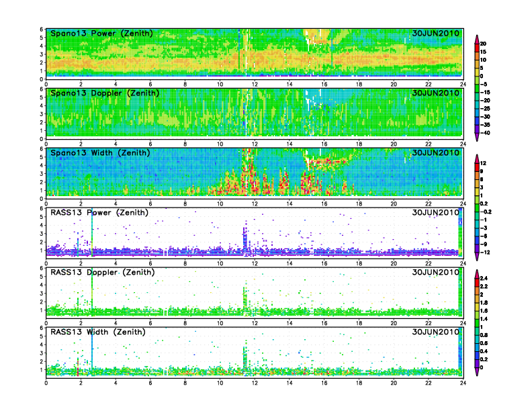
Task: Click the '1.6' colorbar label
Action: [x=484, y=311]
